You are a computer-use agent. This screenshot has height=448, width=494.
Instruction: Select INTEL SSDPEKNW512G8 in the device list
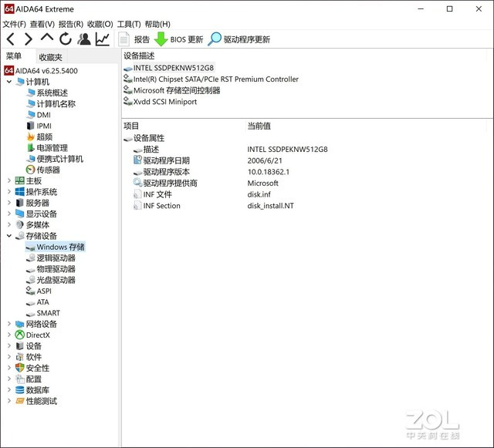coord(169,68)
